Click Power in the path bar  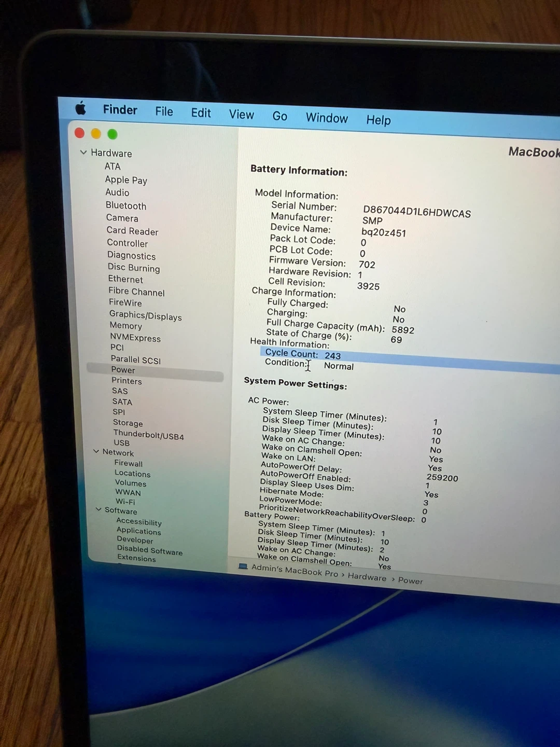tap(410, 581)
